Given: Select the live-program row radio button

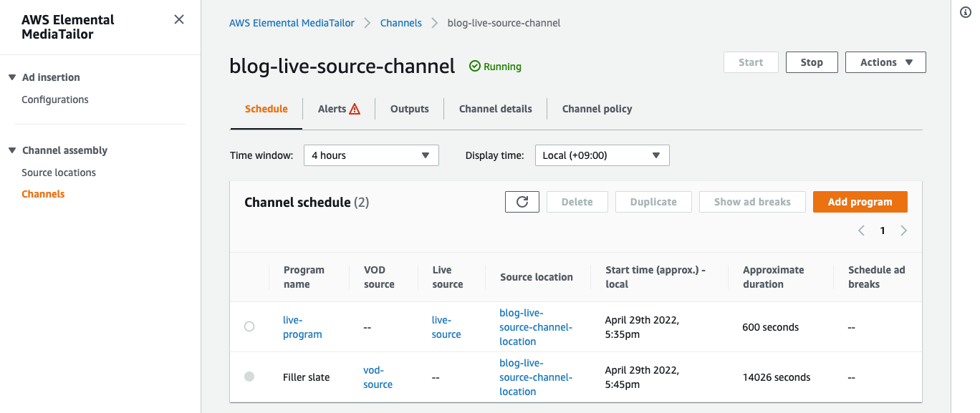Looking at the screenshot, I should [249, 326].
